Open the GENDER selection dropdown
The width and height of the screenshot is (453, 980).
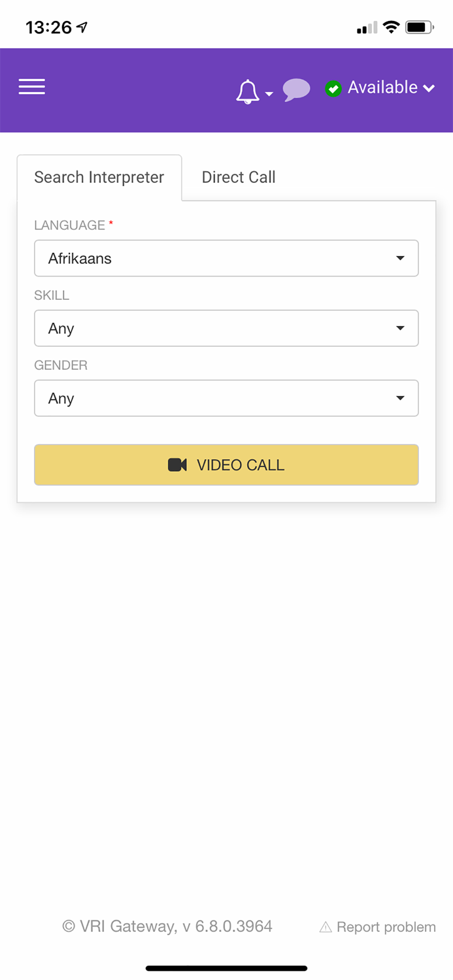pos(226,398)
